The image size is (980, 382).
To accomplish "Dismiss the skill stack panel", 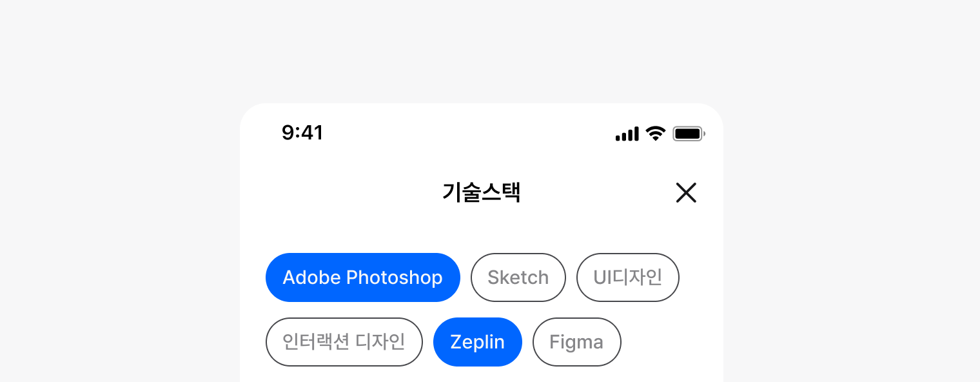I will (x=686, y=192).
